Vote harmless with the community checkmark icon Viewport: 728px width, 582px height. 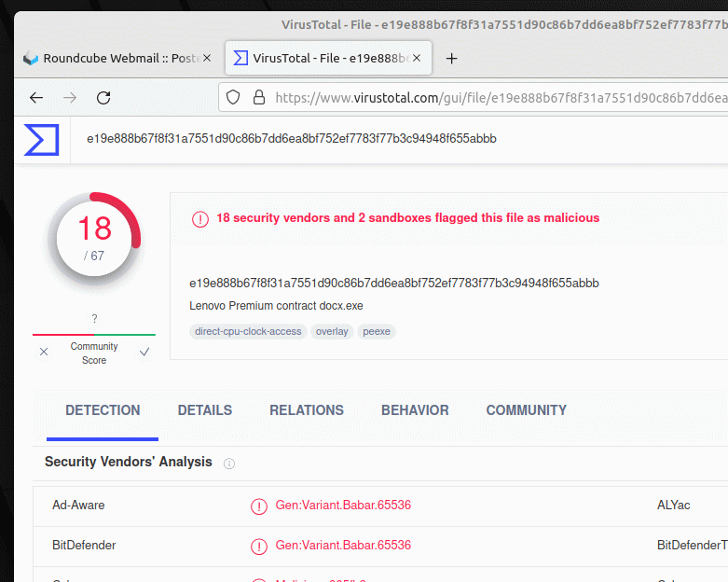click(x=144, y=352)
